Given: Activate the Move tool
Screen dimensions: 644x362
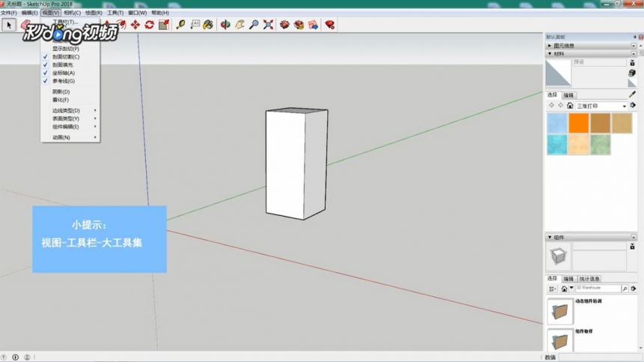Looking at the screenshot, I should point(135,25).
